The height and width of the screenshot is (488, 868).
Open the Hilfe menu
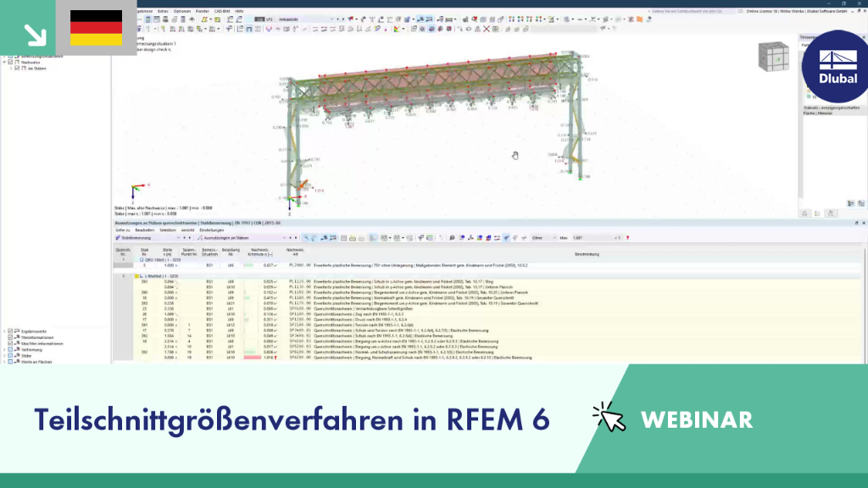pos(239,11)
